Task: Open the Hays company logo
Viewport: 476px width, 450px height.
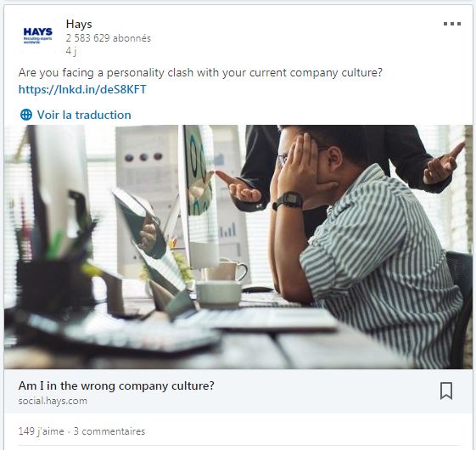Action: click(38, 36)
